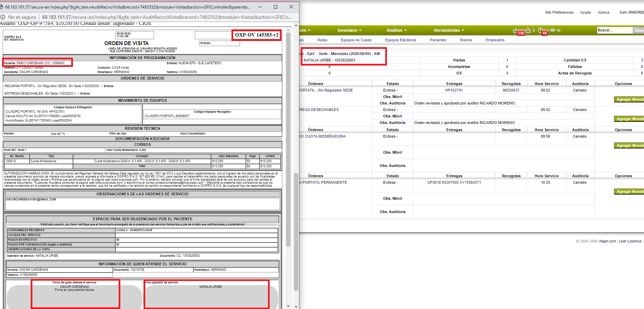Click the Exitosa status field in the form
The width and height of the screenshot is (644, 309).
[x=220, y=43]
